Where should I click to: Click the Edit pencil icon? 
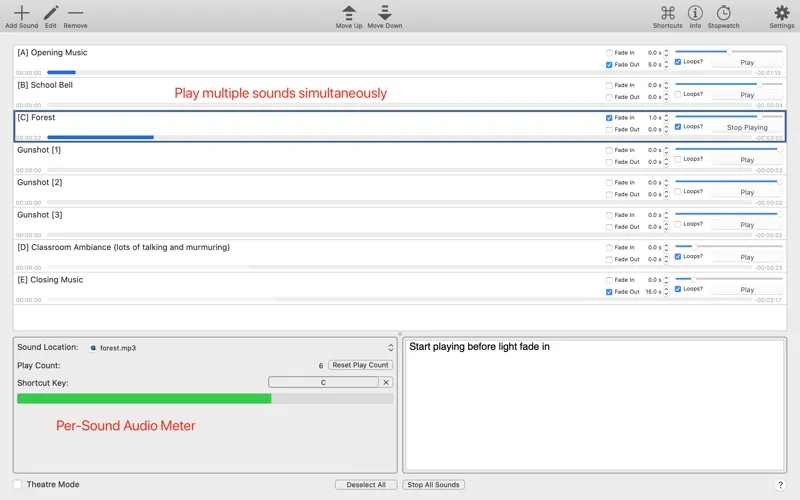51,13
